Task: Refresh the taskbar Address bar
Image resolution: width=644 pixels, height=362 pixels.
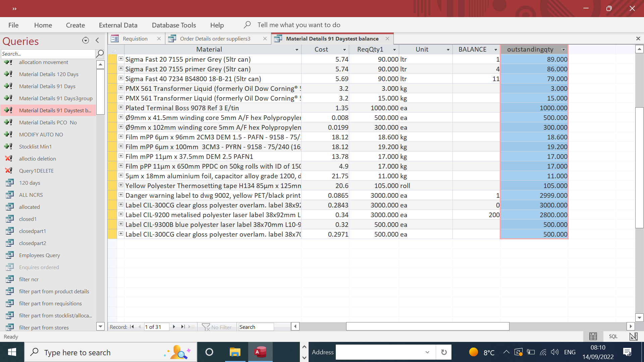Action: tap(444, 352)
